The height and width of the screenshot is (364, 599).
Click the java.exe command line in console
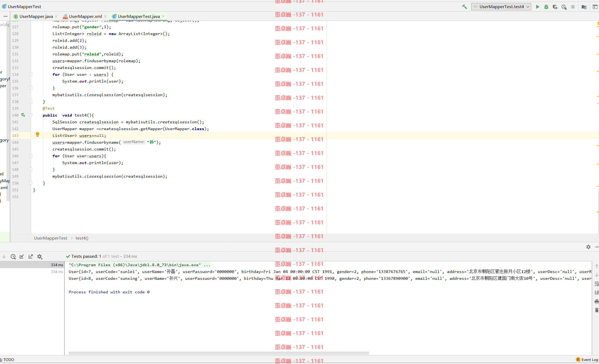140,265
